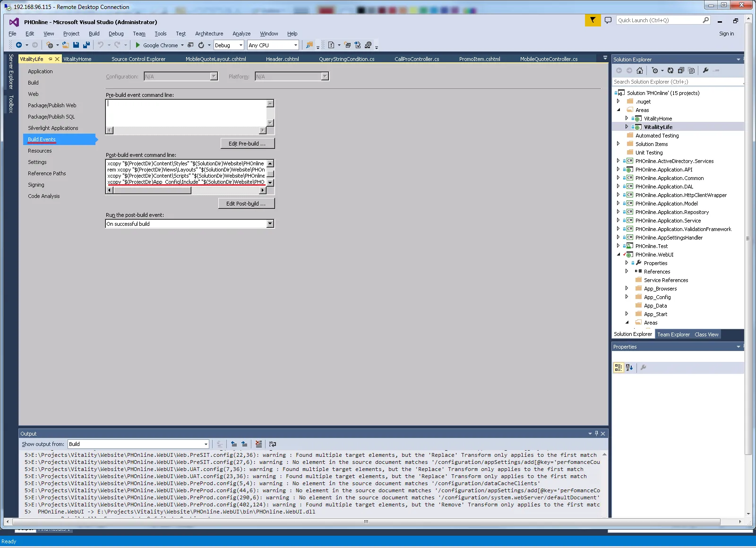The image size is (756, 548).
Task: Select the Build Events property page
Action: tap(60, 139)
